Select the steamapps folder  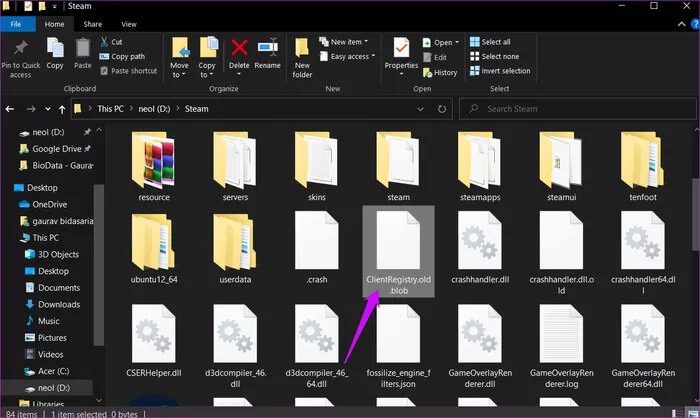[x=480, y=167]
